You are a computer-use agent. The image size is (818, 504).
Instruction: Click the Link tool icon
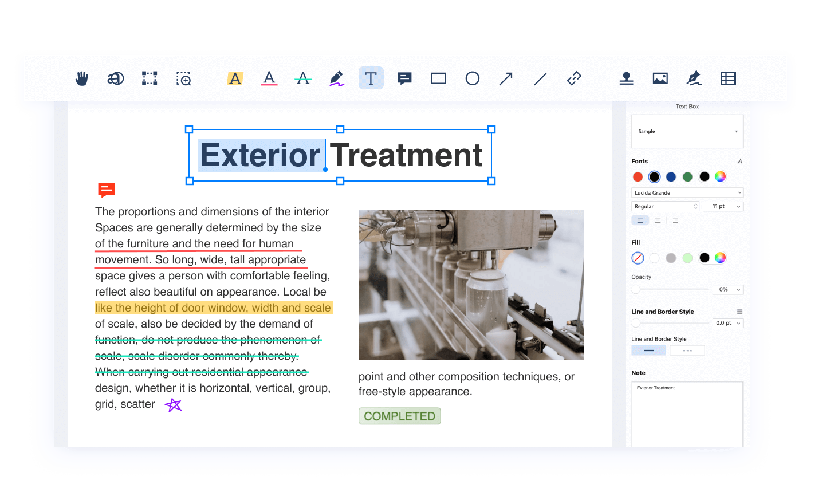click(574, 78)
